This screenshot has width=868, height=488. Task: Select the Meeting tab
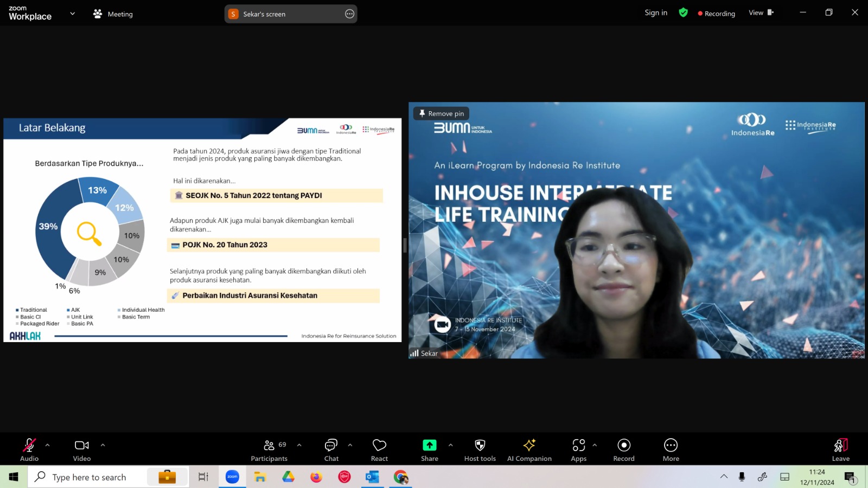pyautogui.click(x=113, y=14)
